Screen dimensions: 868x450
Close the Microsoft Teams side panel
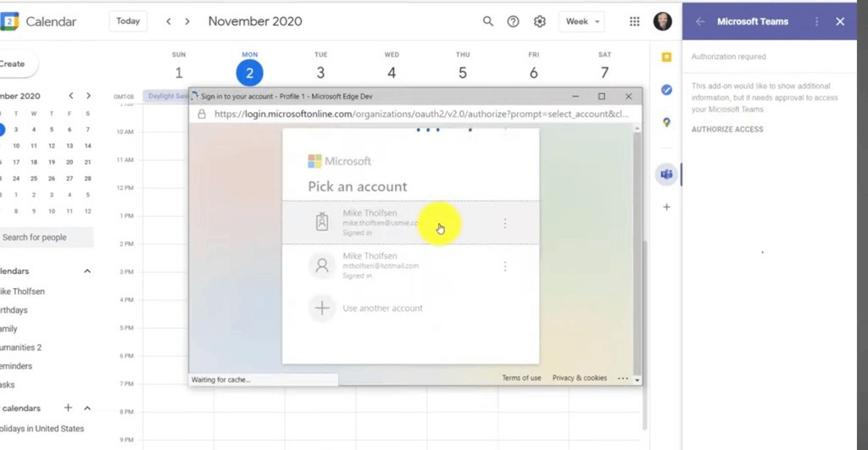pos(840,21)
